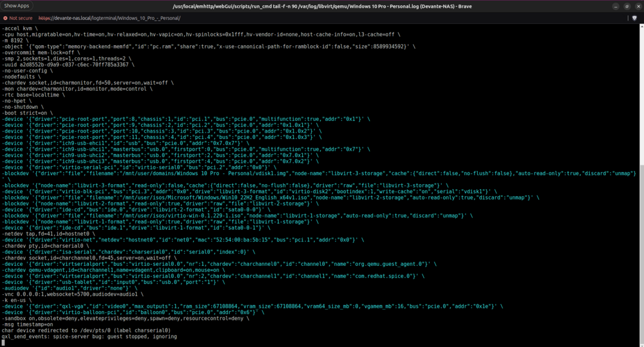Open Show Apps button in top bar
Image resolution: width=644 pixels, height=347 pixels.
[17, 6]
